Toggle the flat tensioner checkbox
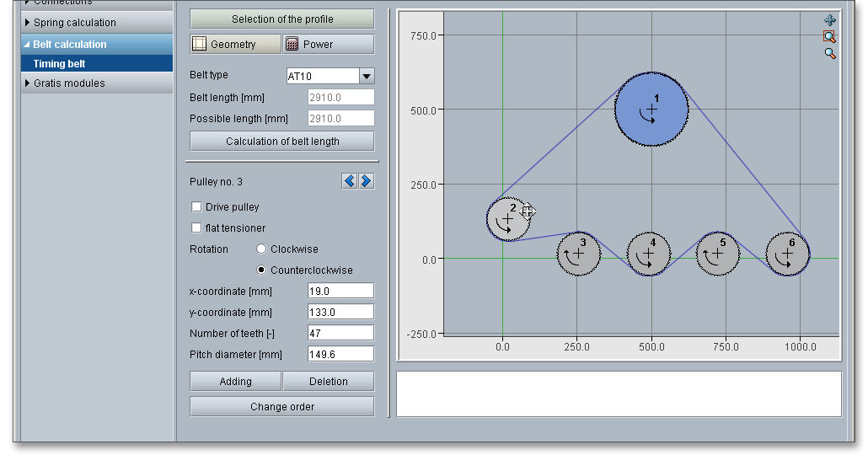This screenshot has height=455, width=868. pos(196,227)
